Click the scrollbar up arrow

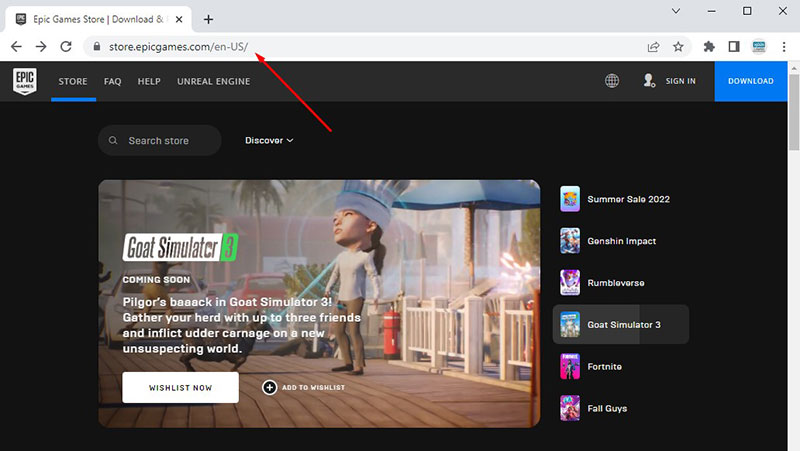pos(794,67)
